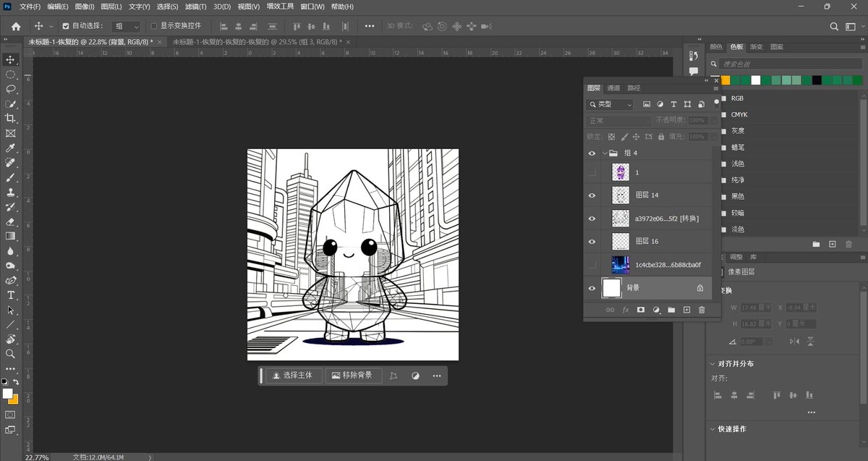Select the Crop tool
The height and width of the screenshot is (461, 868).
(x=11, y=119)
